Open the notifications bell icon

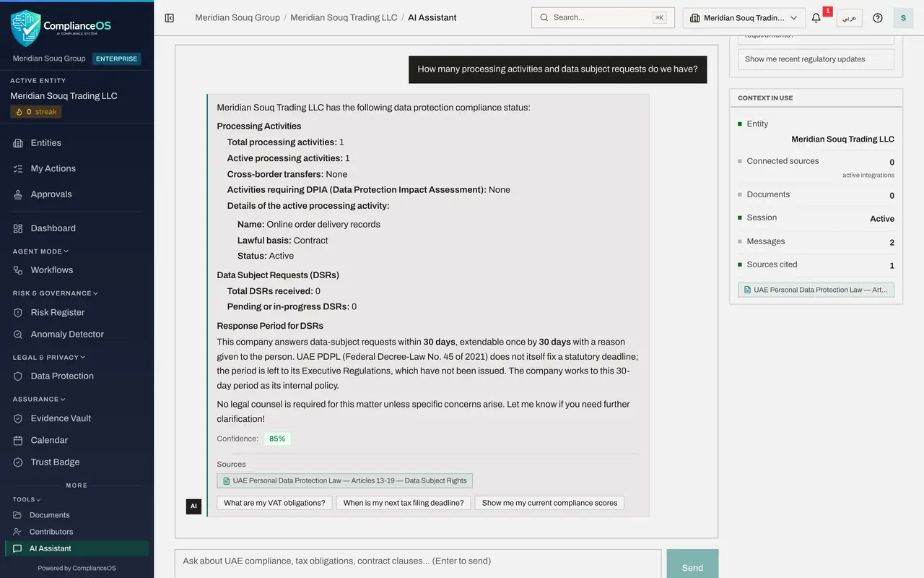[x=816, y=18]
